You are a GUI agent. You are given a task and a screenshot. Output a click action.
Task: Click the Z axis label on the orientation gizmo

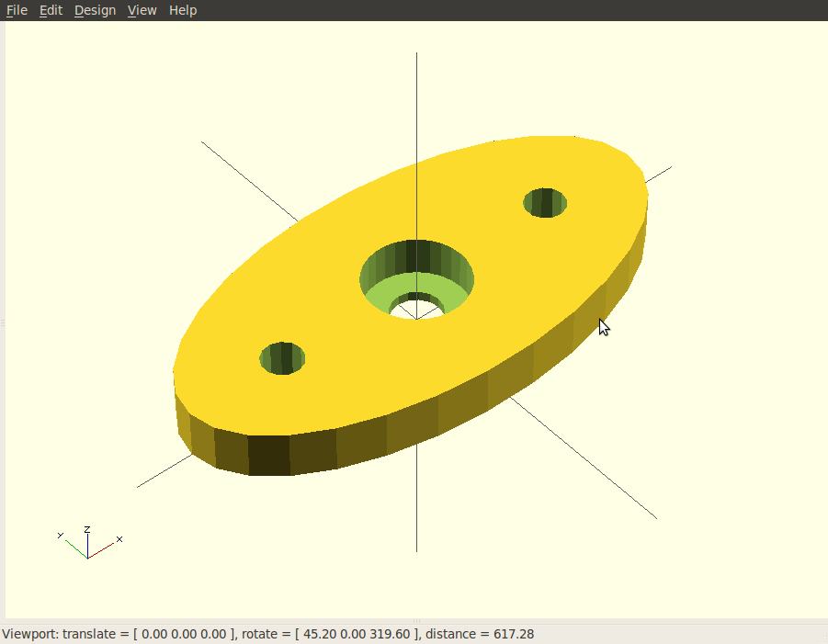click(x=86, y=528)
